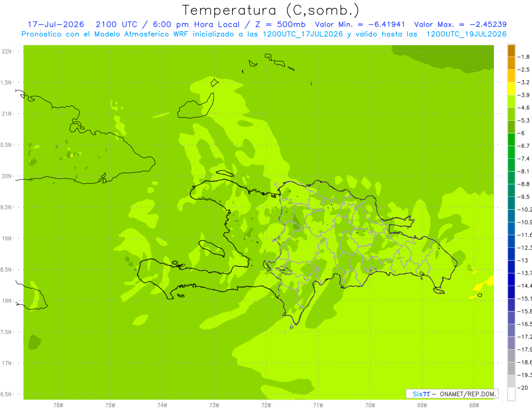Click the yellow swatch between -3.2 and -3.9
Image resolution: width=532 pixels, height=411 pixels.
[x=511, y=89]
